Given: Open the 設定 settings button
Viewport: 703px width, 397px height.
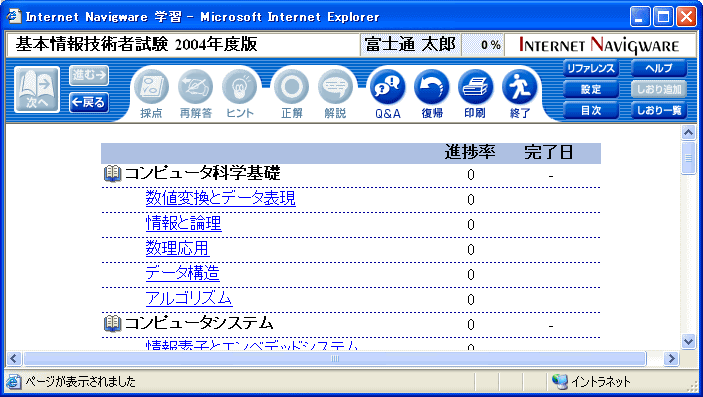Looking at the screenshot, I should (x=591, y=89).
